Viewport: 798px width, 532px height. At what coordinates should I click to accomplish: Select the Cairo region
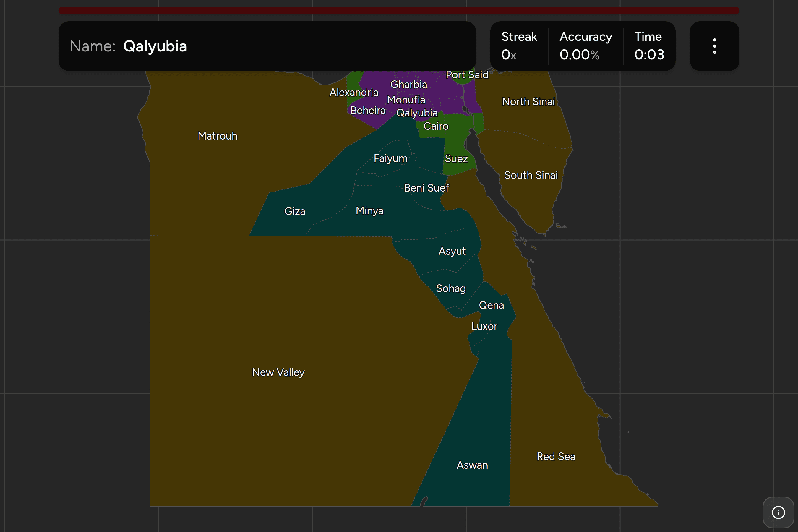click(x=436, y=126)
